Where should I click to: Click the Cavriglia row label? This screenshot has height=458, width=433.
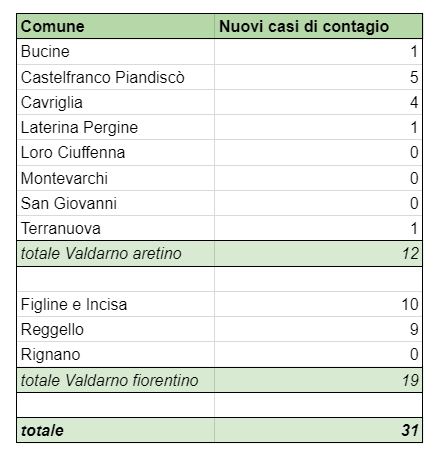point(52,102)
